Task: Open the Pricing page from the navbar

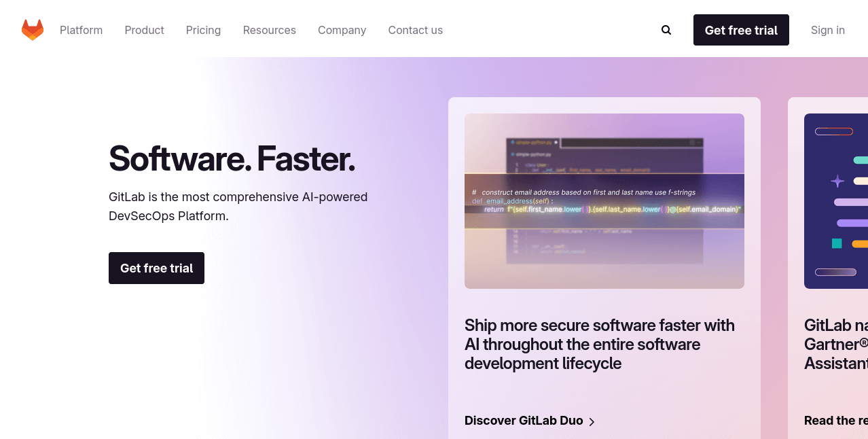Action: (203, 30)
